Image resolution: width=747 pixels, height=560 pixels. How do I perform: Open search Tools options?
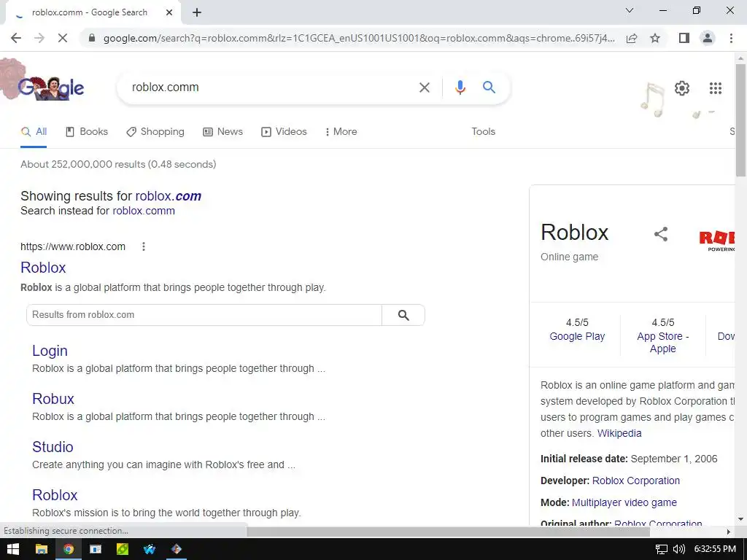click(483, 132)
